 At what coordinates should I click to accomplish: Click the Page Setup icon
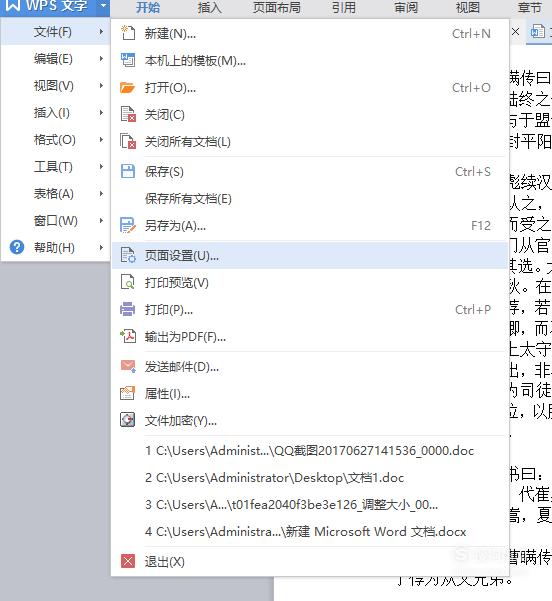[128, 255]
